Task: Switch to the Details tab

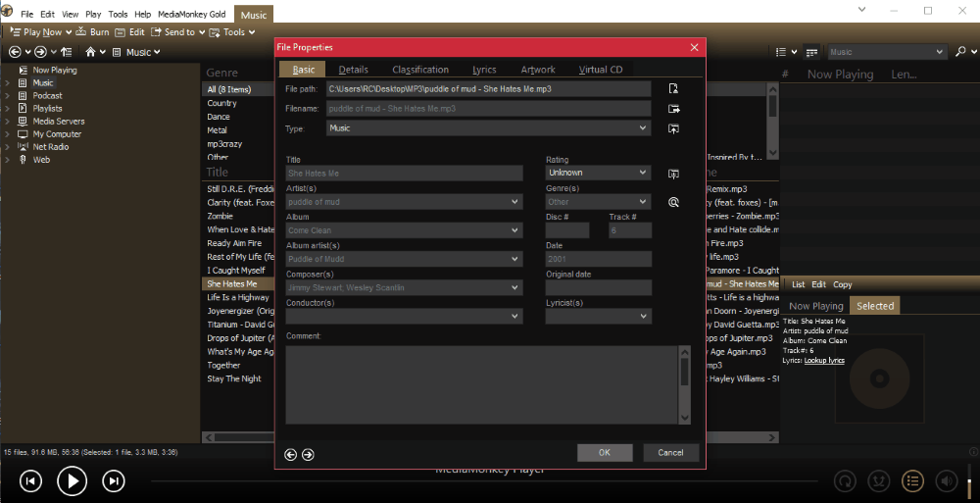Action: (353, 70)
